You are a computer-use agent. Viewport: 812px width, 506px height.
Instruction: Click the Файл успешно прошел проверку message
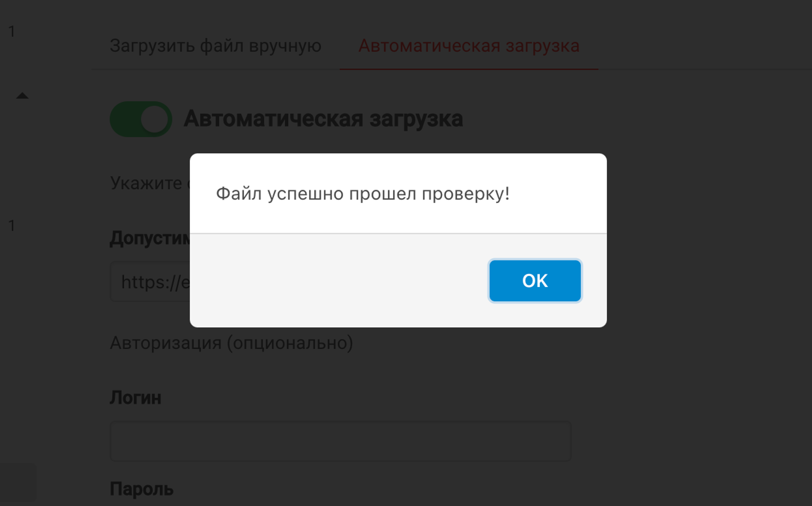point(362,194)
